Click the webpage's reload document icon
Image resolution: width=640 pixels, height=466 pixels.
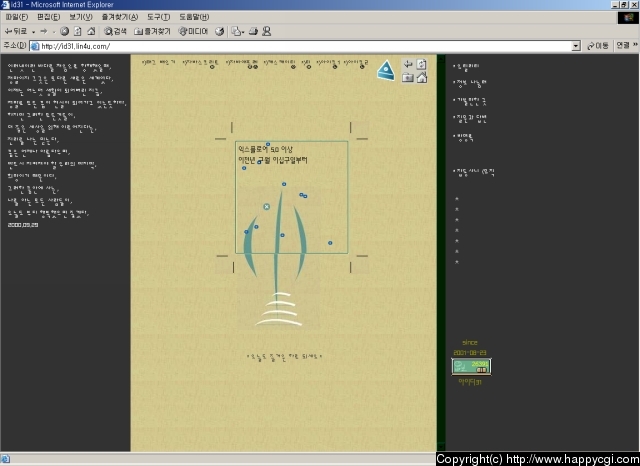(422, 64)
